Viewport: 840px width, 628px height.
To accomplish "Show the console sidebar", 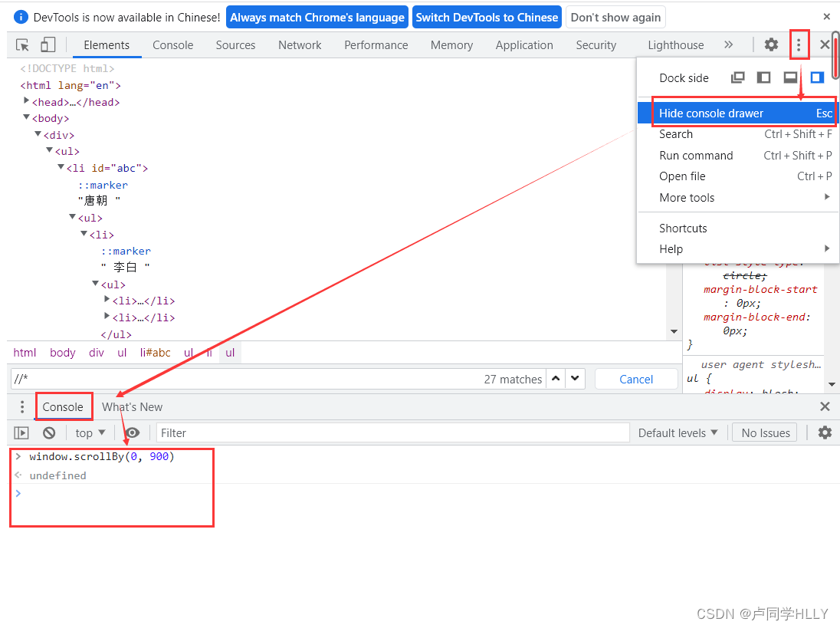I will (21, 432).
